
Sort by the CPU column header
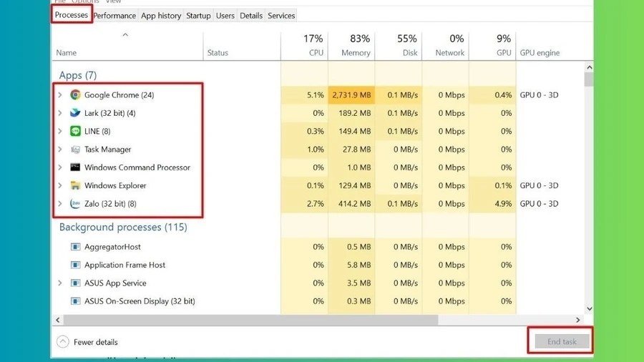(x=304, y=47)
